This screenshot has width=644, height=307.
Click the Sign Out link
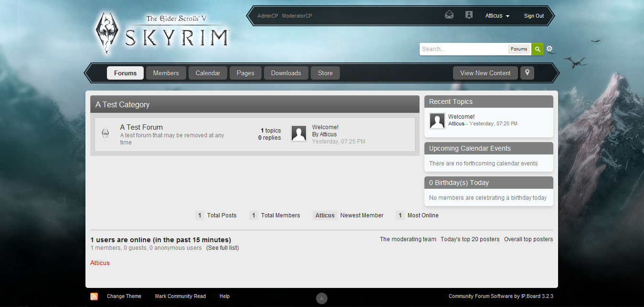pyautogui.click(x=534, y=16)
